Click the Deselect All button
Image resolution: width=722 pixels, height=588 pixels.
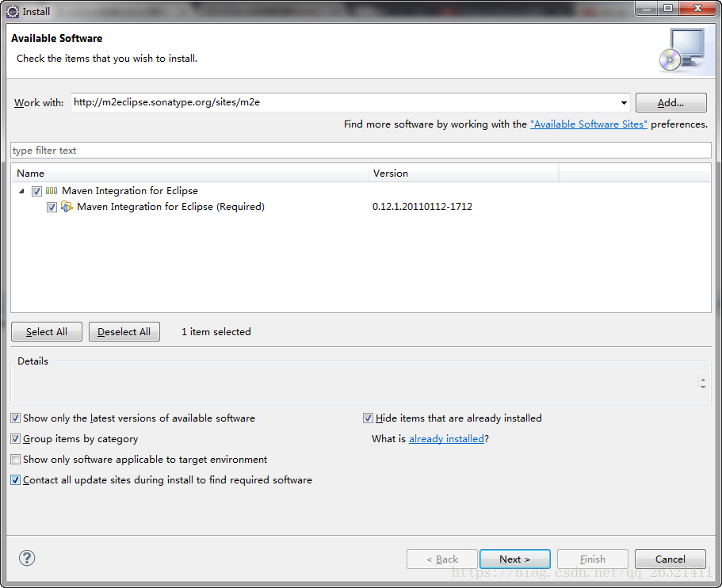pyautogui.click(x=124, y=331)
